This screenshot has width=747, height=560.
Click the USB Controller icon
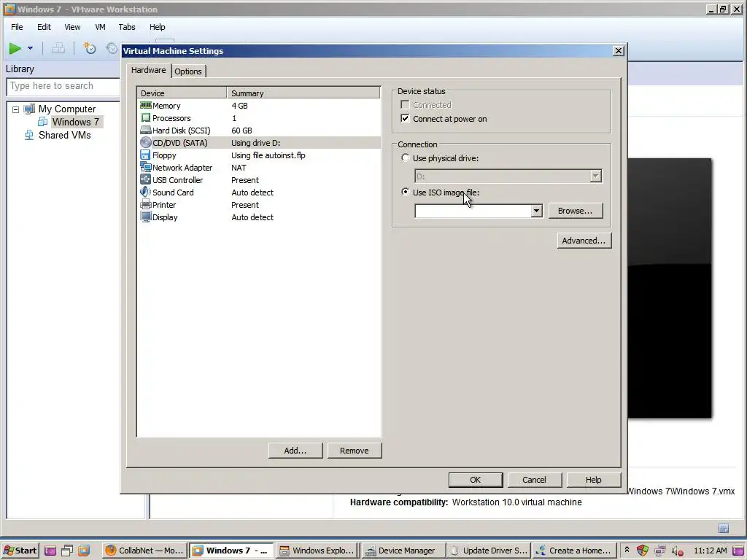coord(146,179)
